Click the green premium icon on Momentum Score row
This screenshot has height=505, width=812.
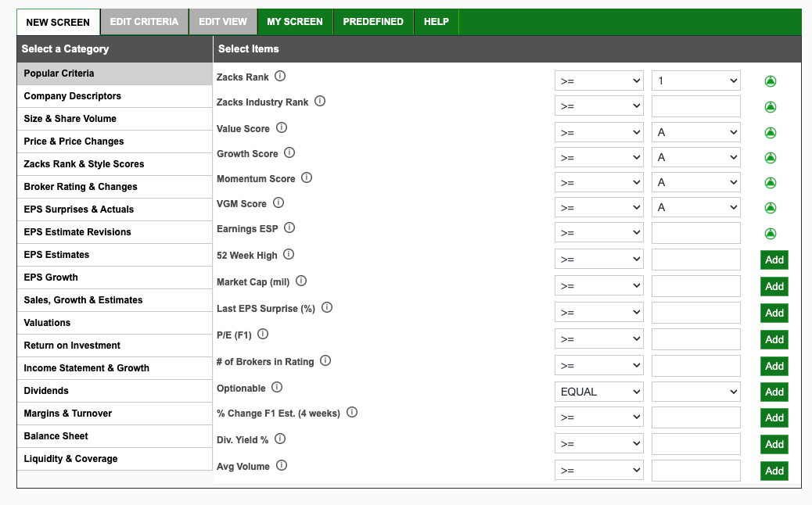pos(770,183)
